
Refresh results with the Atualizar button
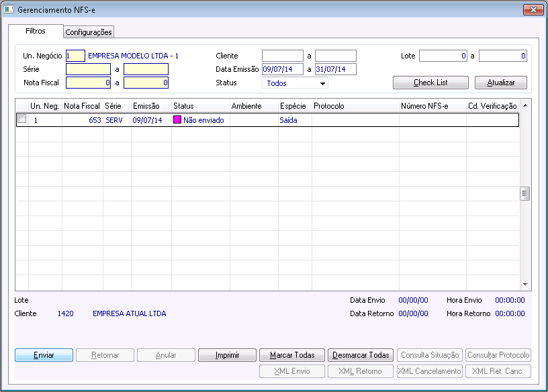click(501, 83)
